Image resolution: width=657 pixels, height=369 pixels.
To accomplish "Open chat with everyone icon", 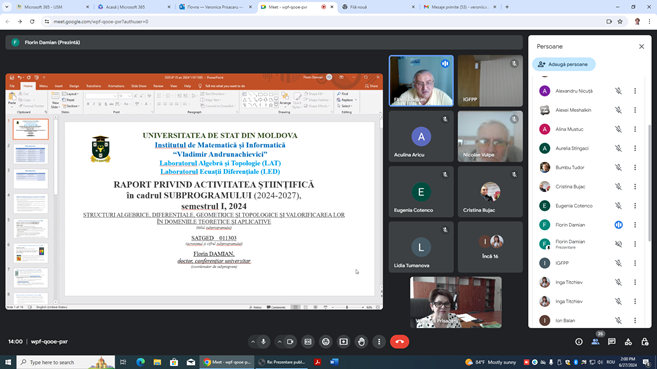I will tap(612, 342).
